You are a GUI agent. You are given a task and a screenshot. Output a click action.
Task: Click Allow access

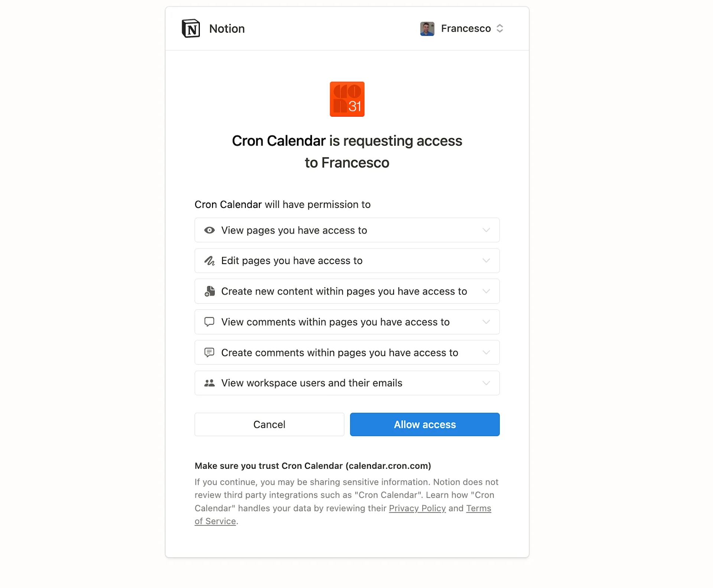[424, 424]
